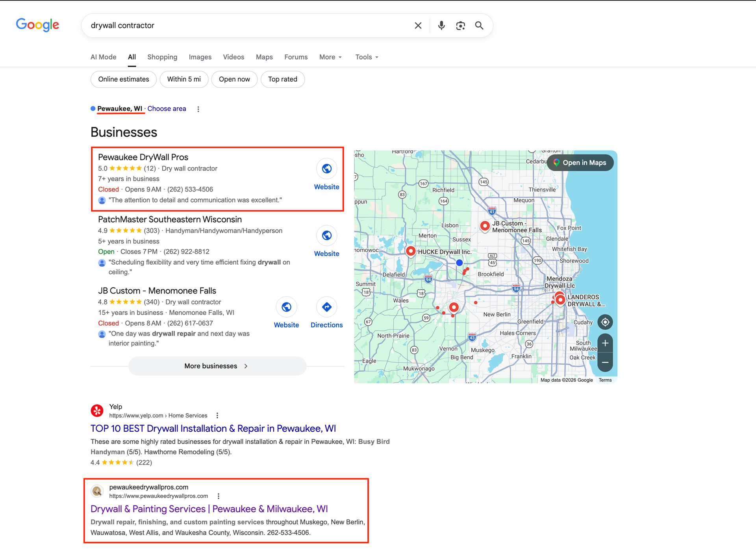Click phone number (262) 617-0637
756x553 pixels.
click(190, 323)
